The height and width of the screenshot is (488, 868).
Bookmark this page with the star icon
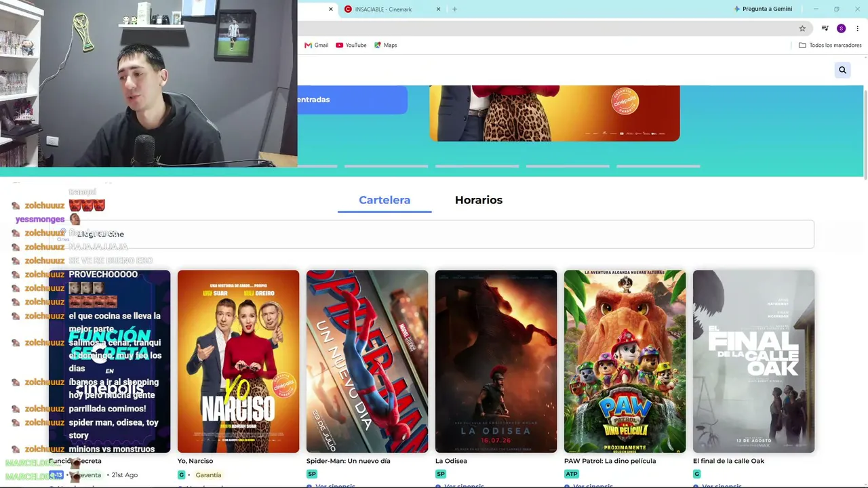802,28
